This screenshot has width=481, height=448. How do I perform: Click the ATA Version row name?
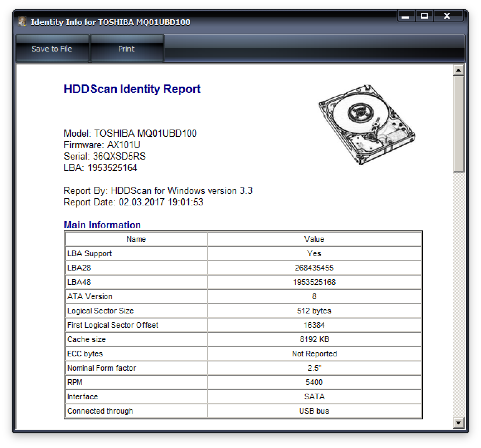click(136, 296)
